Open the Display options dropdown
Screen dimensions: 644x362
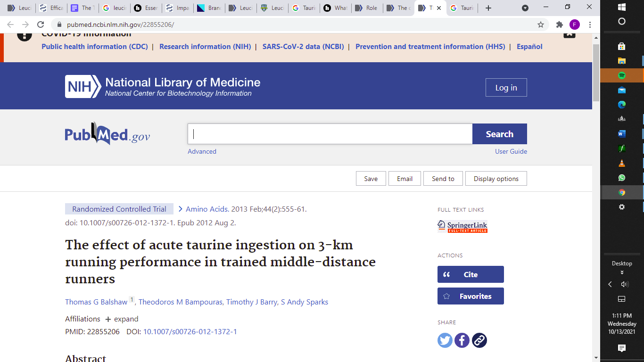496,179
